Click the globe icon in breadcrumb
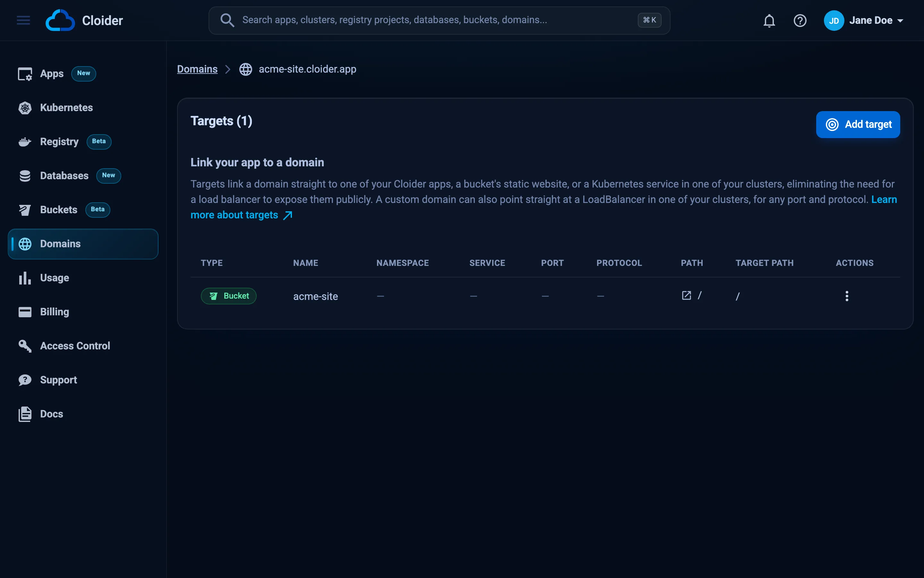The image size is (924, 578). [x=245, y=69]
